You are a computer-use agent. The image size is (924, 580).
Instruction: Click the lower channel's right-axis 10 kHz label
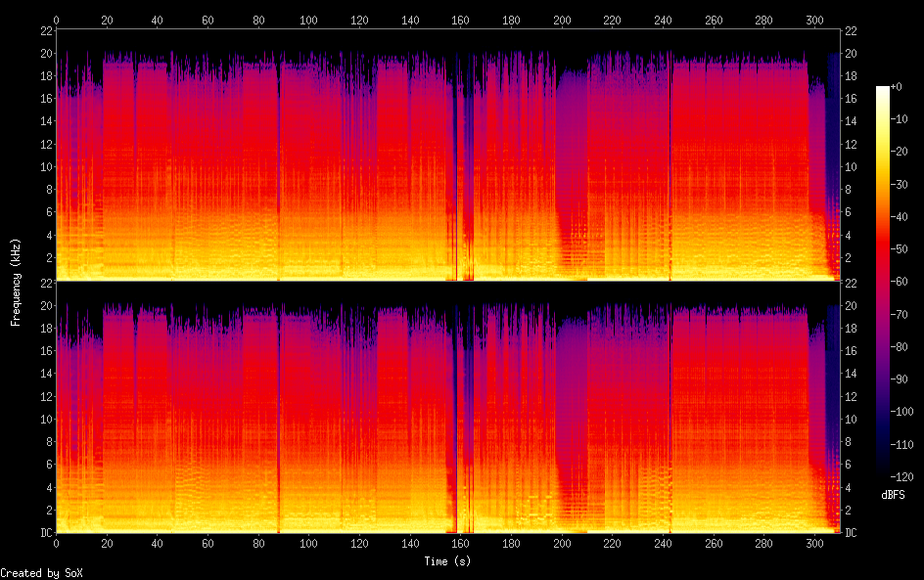click(852, 419)
